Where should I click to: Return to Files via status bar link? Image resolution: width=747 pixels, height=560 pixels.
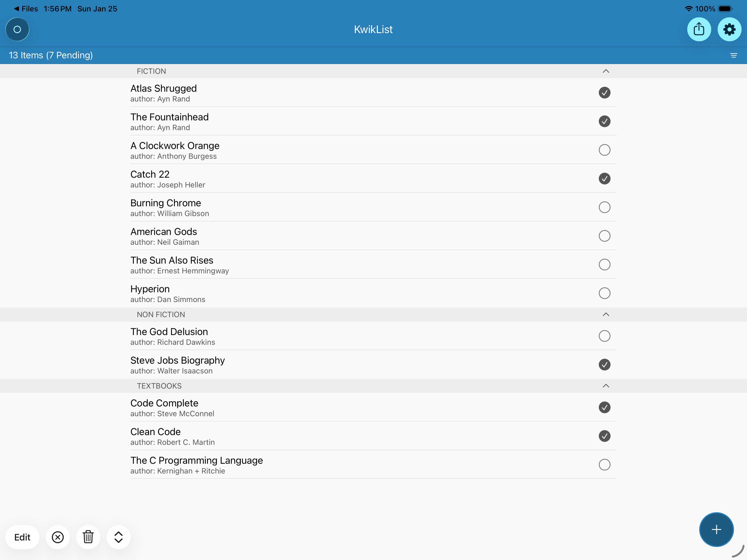26,9
